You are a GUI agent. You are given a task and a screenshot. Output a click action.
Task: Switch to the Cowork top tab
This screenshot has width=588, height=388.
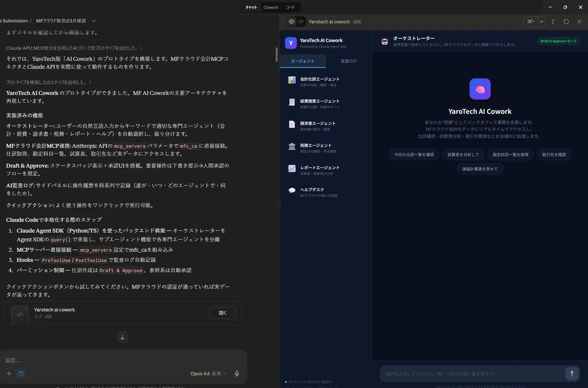(270, 7)
